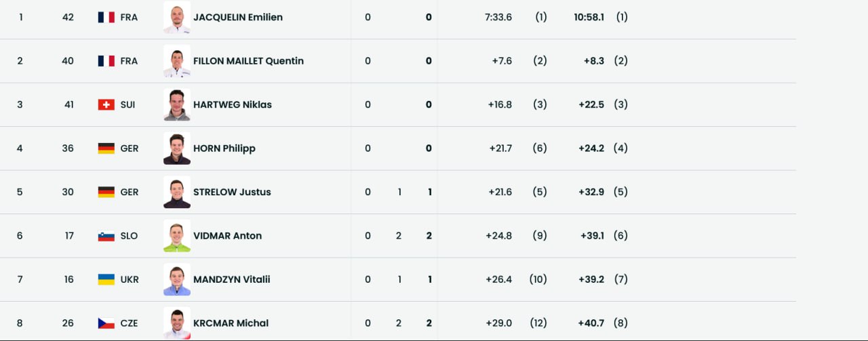This screenshot has height=341, width=868.
Task: Click the Ukrainian flag icon
Action: (106, 279)
